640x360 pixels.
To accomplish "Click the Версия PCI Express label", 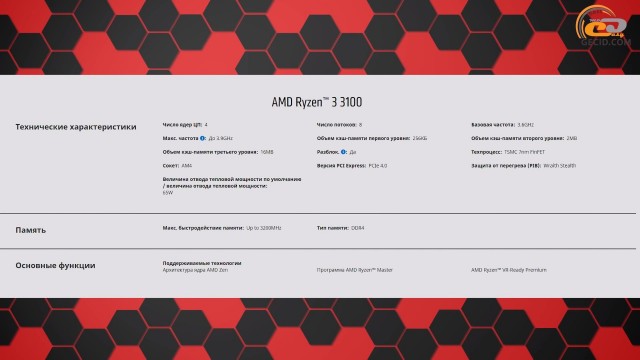I will click(x=341, y=166).
